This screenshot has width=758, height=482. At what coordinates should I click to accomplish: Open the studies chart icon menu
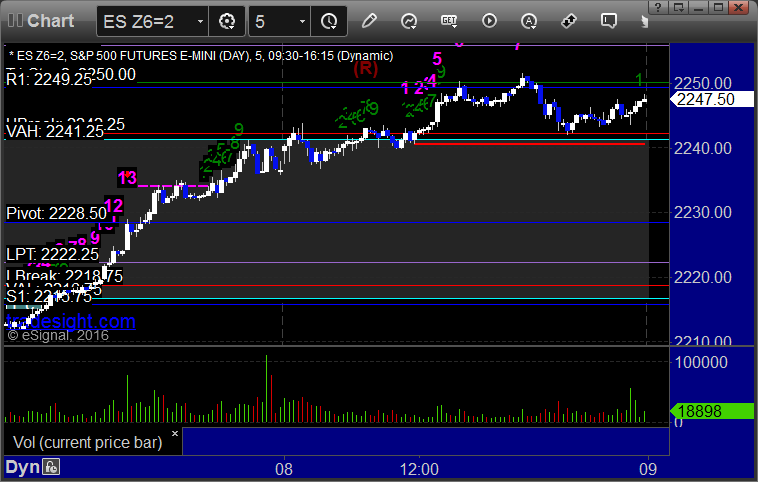(x=409, y=21)
